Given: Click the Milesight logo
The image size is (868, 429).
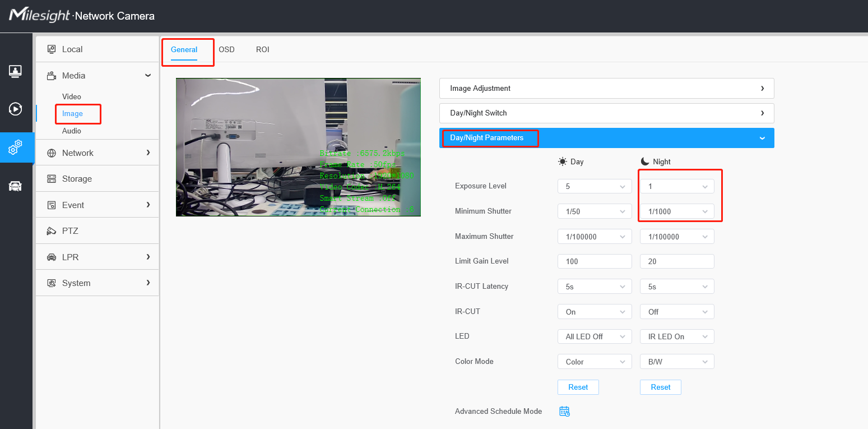Looking at the screenshot, I should pos(39,15).
